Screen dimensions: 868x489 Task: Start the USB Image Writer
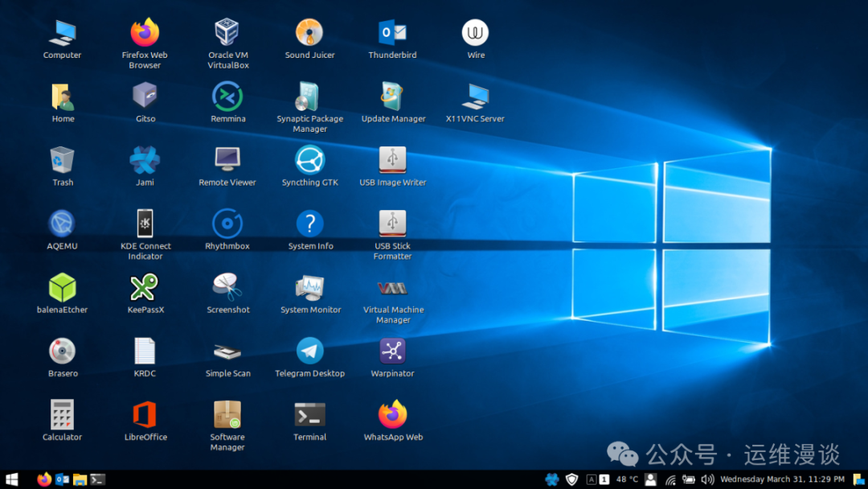point(392,162)
